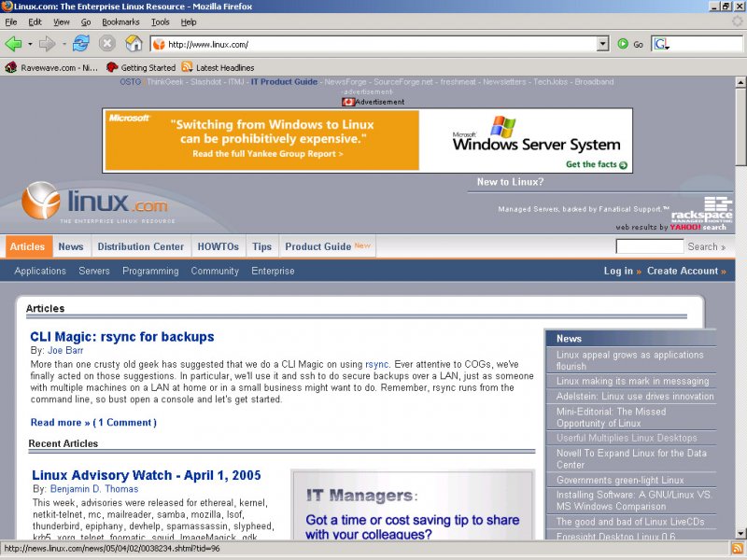Click the linux.com logo
The height and width of the screenshot is (560, 747).
click(x=95, y=203)
